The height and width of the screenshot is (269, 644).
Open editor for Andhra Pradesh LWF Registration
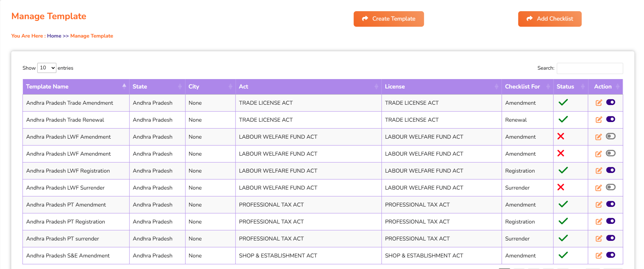point(599,171)
